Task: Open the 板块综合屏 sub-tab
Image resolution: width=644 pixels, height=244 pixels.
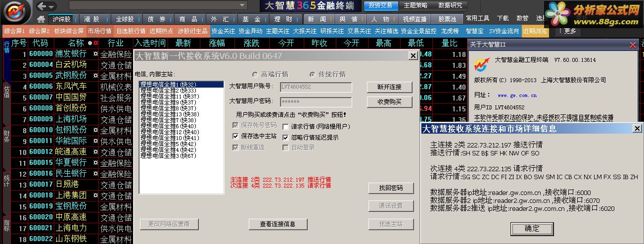Action: point(69,31)
